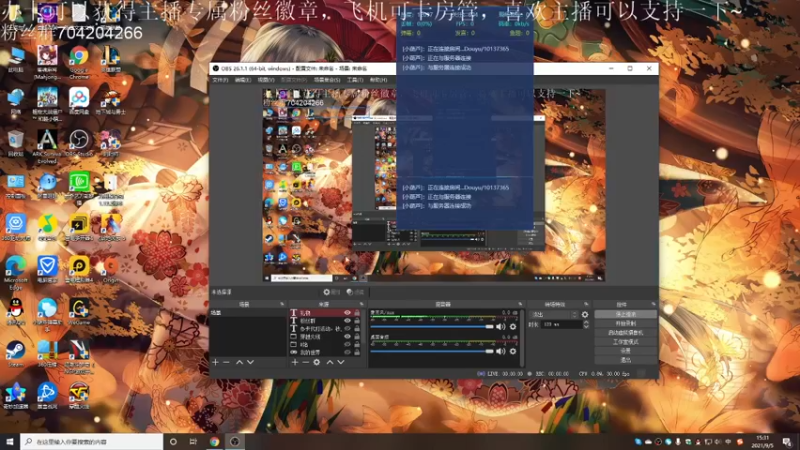The image size is (800, 450).
Task: Move the selected source down in Sources
Action: (341, 362)
